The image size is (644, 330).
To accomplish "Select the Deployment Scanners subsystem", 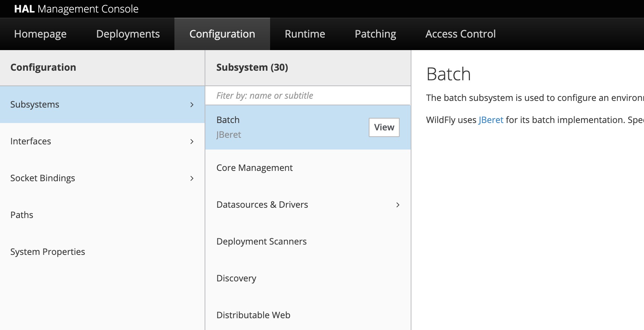I will click(308, 242).
